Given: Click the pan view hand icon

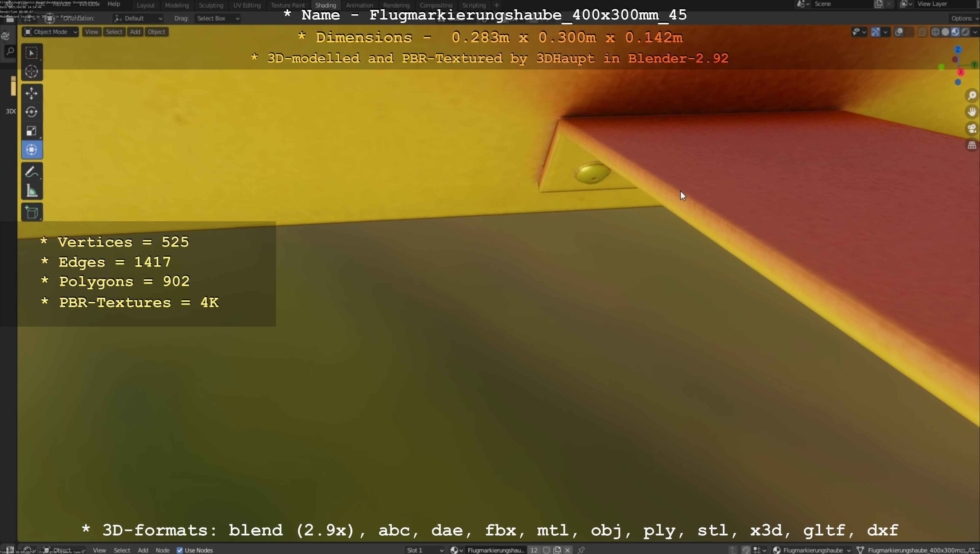Looking at the screenshot, I should coord(972,112).
